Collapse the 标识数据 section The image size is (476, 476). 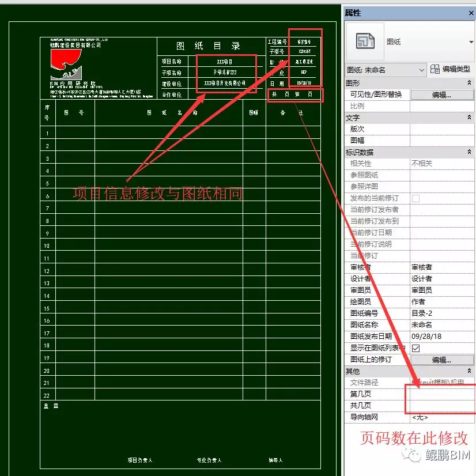(470, 152)
